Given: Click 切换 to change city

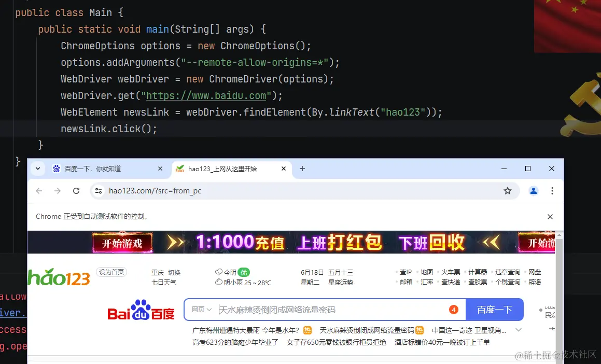Looking at the screenshot, I should coord(174,272).
